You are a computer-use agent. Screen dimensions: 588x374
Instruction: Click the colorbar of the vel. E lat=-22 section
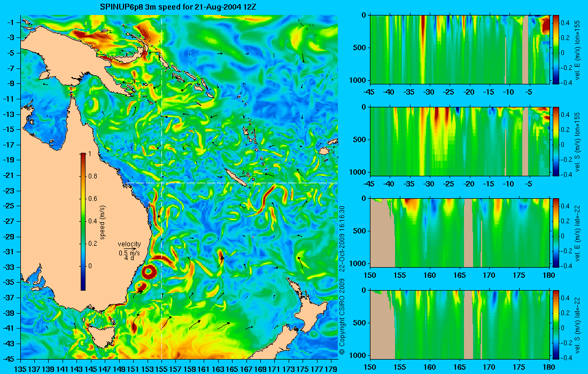pos(555,233)
